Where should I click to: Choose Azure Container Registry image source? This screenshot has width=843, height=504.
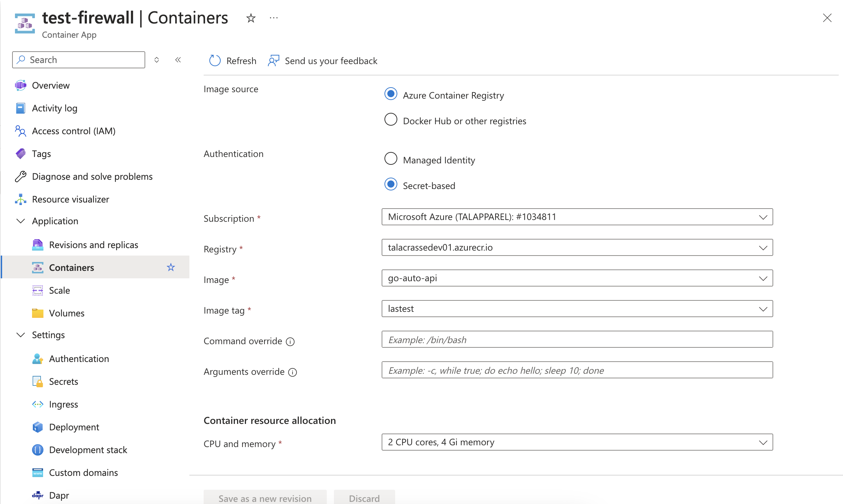[391, 94]
